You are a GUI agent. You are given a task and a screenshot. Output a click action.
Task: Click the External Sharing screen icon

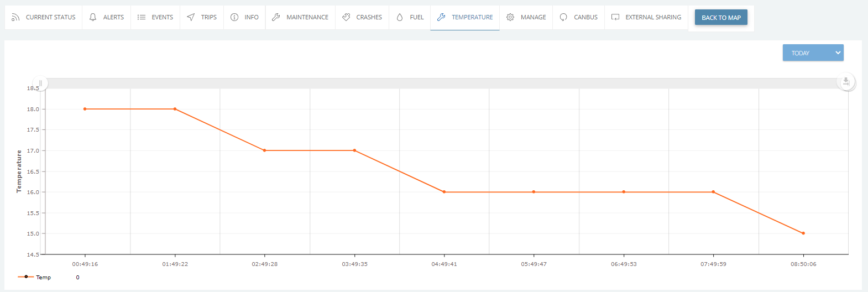click(615, 17)
